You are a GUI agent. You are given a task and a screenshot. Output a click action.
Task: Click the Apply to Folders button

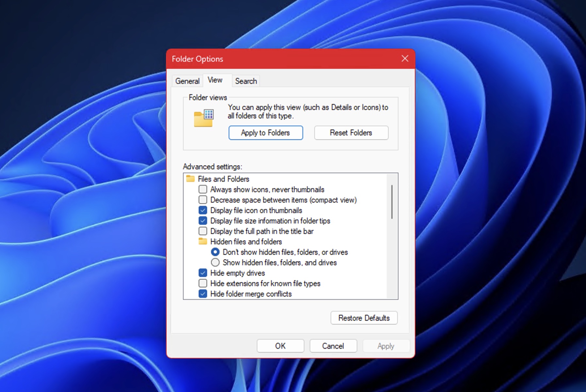click(x=266, y=133)
